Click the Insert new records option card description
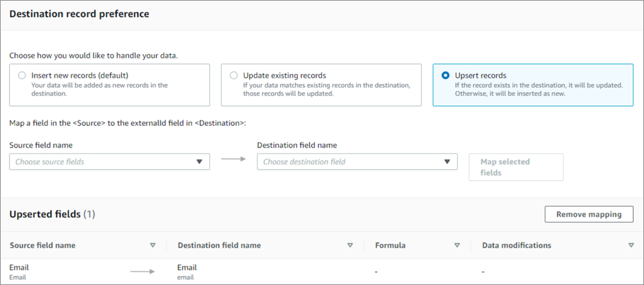Screen dimensions: 644x285 [x=99, y=89]
